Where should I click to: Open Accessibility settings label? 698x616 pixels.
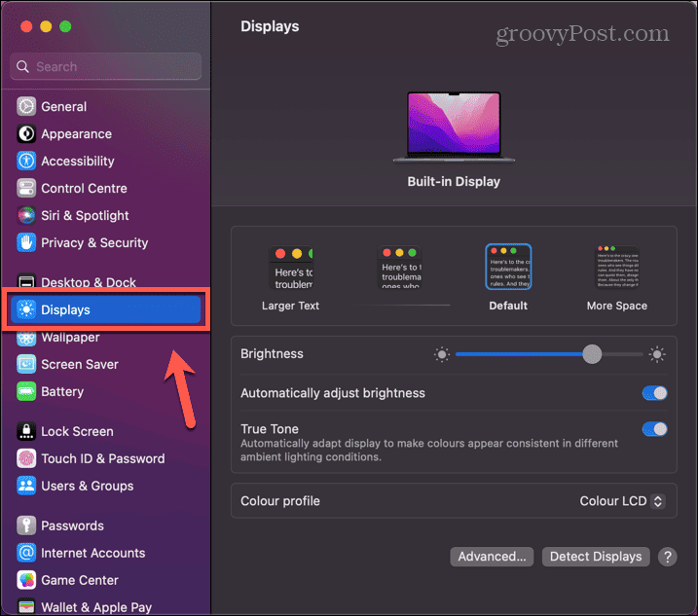(x=78, y=161)
